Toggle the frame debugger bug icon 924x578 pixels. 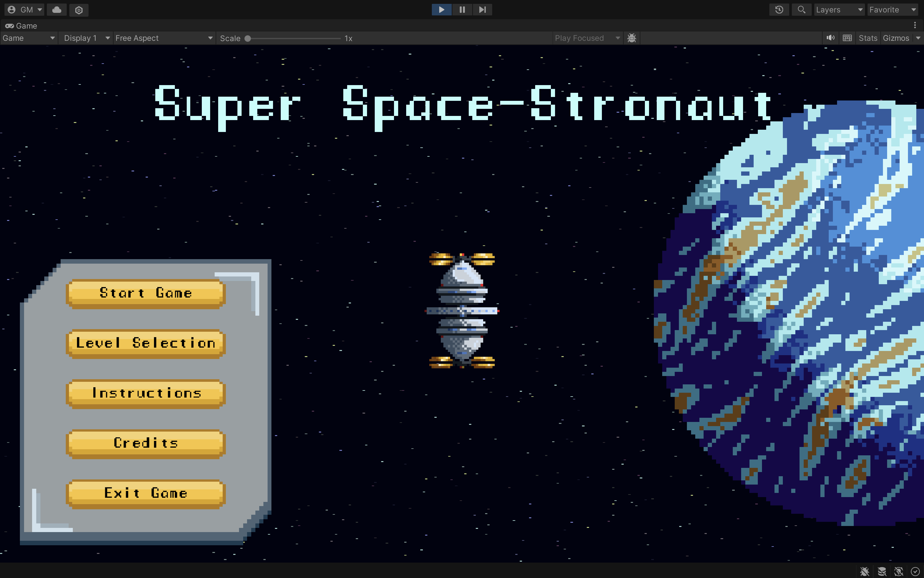tap(631, 38)
